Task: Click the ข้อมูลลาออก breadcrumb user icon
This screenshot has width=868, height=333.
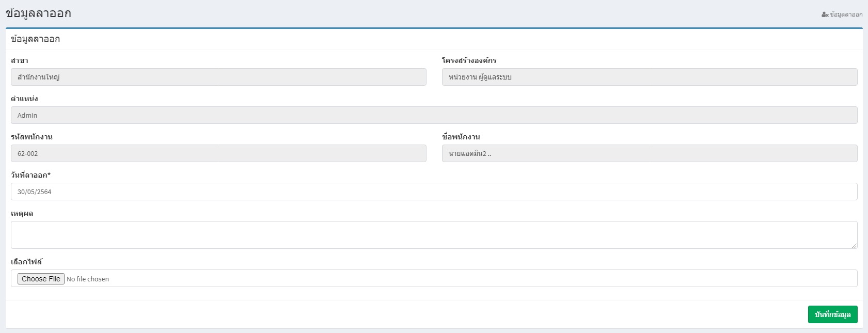Action: [x=825, y=14]
